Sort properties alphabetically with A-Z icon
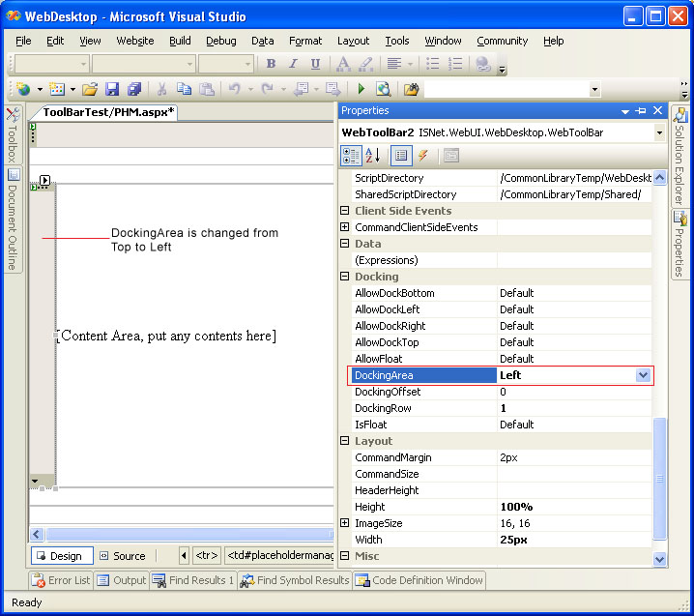 (x=373, y=156)
